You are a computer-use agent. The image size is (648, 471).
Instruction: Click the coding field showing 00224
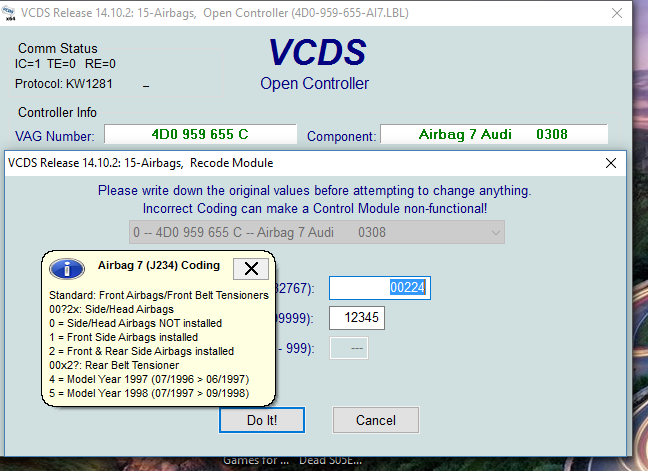click(x=379, y=287)
